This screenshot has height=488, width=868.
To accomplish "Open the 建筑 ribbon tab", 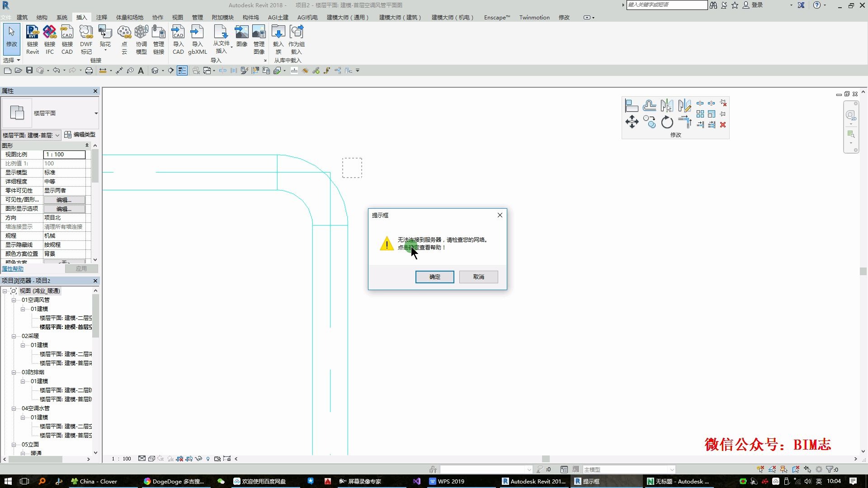I will (x=22, y=17).
